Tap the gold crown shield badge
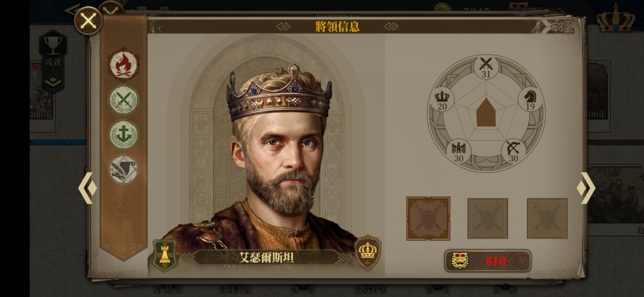Screen dimensions: 644x297 [367, 253]
